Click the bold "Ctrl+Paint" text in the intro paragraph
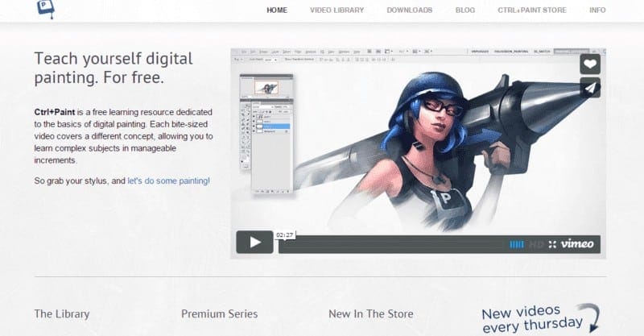Viewport: 644px width, 336px height. [55, 112]
